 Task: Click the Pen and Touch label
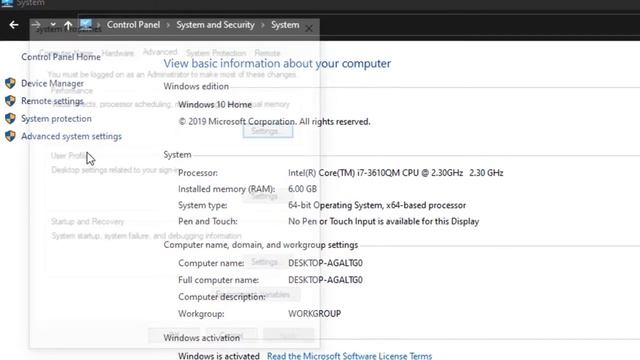[208, 221]
